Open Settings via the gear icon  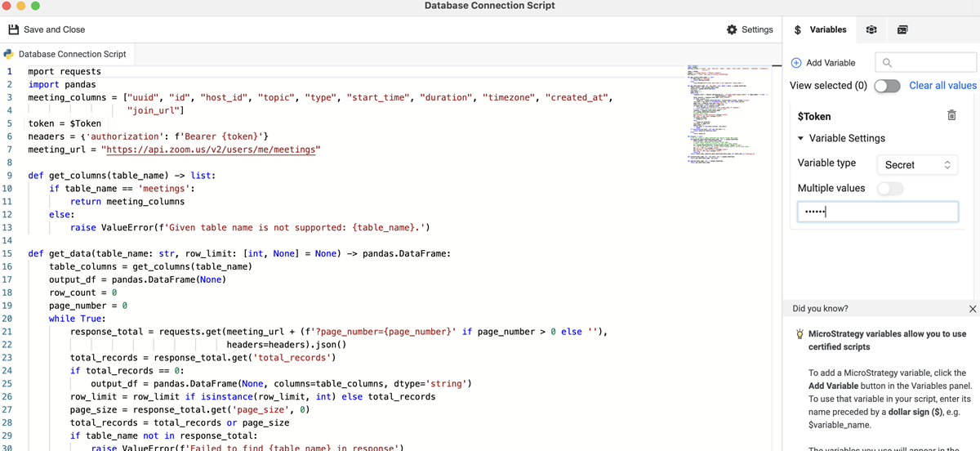coord(732,29)
